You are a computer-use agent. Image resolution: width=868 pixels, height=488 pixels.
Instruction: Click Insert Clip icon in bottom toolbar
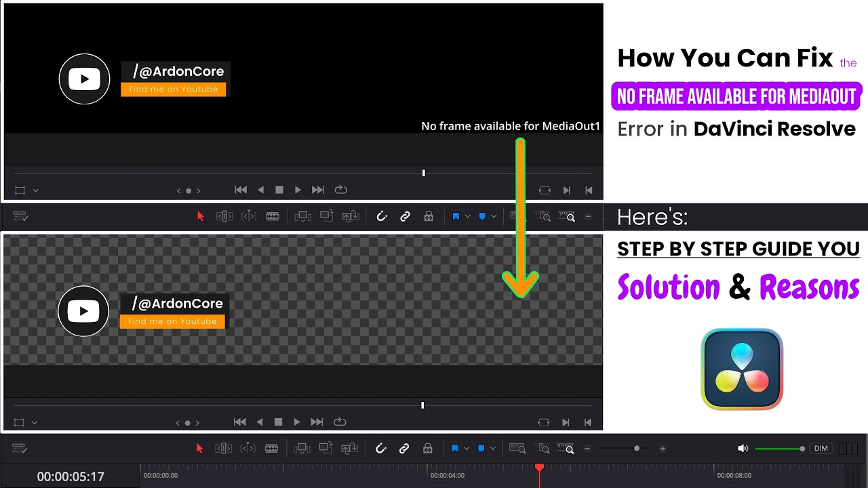(x=302, y=449)
